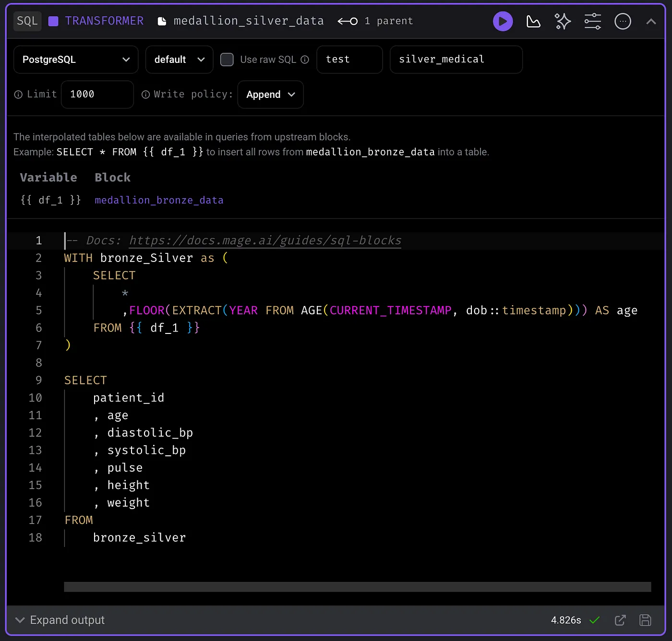Open the chart icon in block header
Image resolution: width=672 pixels, height=641 pixels.
tap(533, 21)
